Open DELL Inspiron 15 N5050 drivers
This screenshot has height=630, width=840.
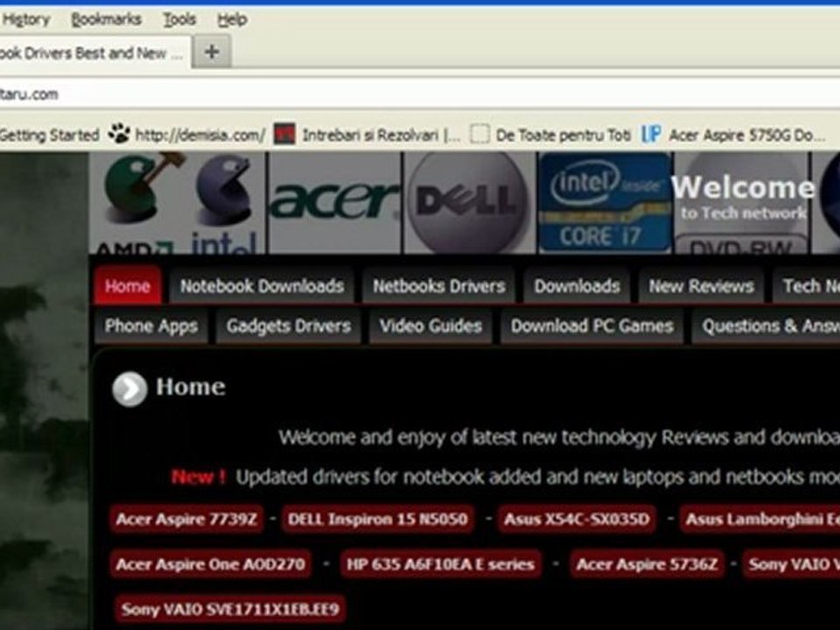378,519
